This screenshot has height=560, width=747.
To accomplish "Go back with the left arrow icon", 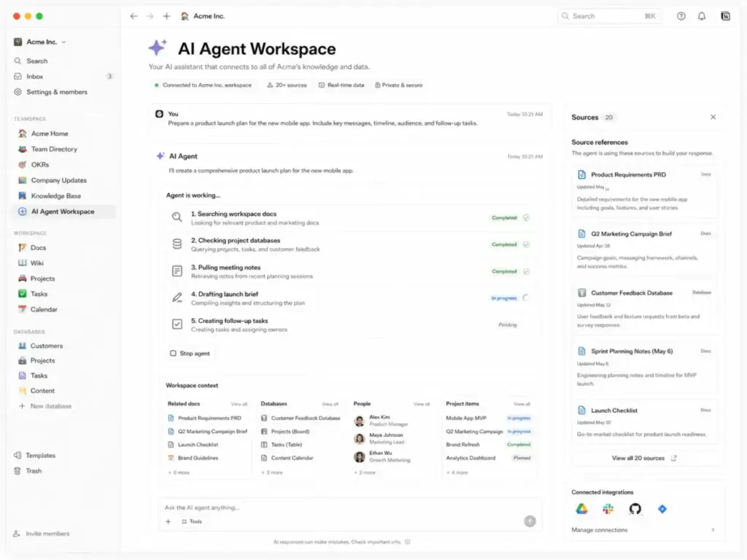I will click(133, 16).
